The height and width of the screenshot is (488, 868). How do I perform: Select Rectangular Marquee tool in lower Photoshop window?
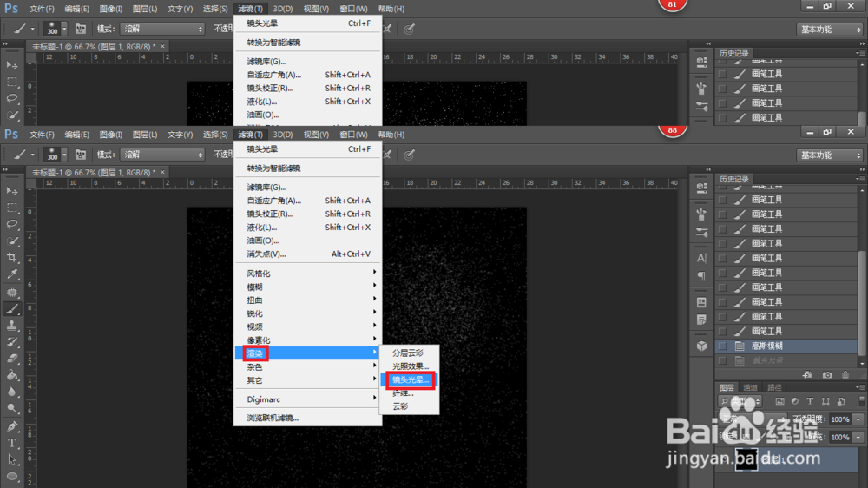[x=12, y=208]
